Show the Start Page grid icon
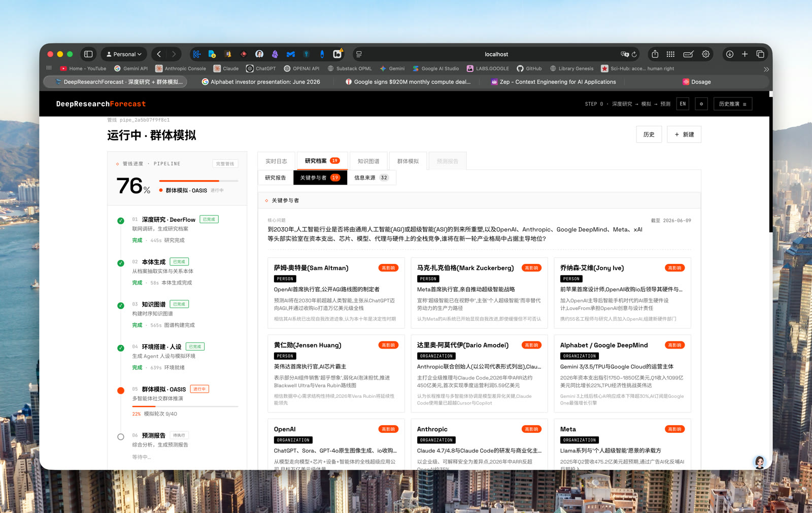 click(670, 54)
